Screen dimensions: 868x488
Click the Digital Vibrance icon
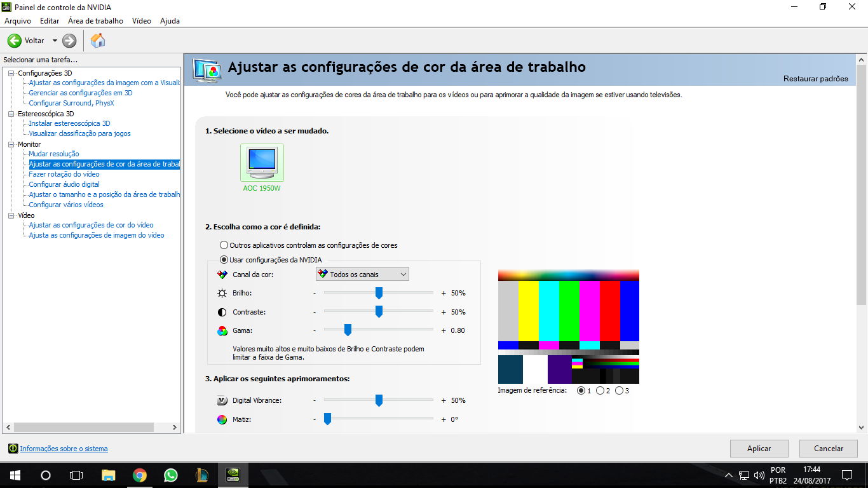pyautogui.click(x=222, y=401)
